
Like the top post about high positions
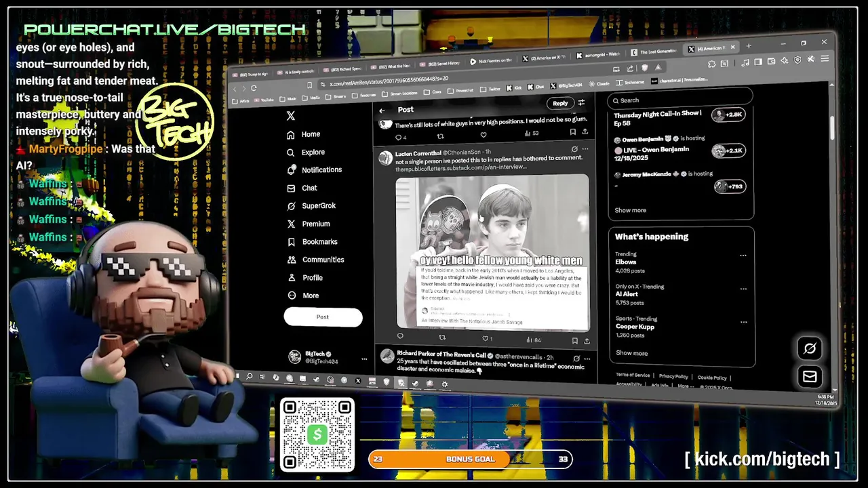(x=484, y=134)
